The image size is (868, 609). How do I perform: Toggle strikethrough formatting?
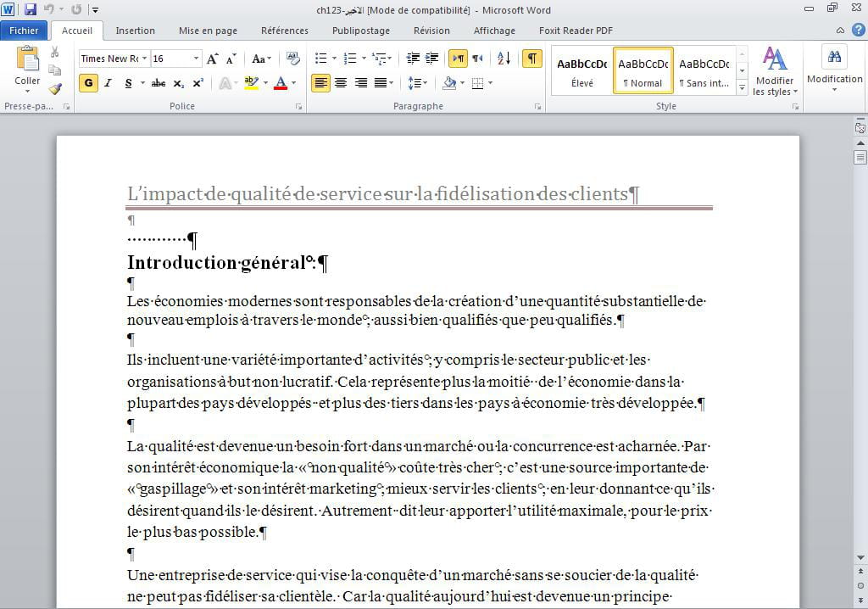click(159, 83)
